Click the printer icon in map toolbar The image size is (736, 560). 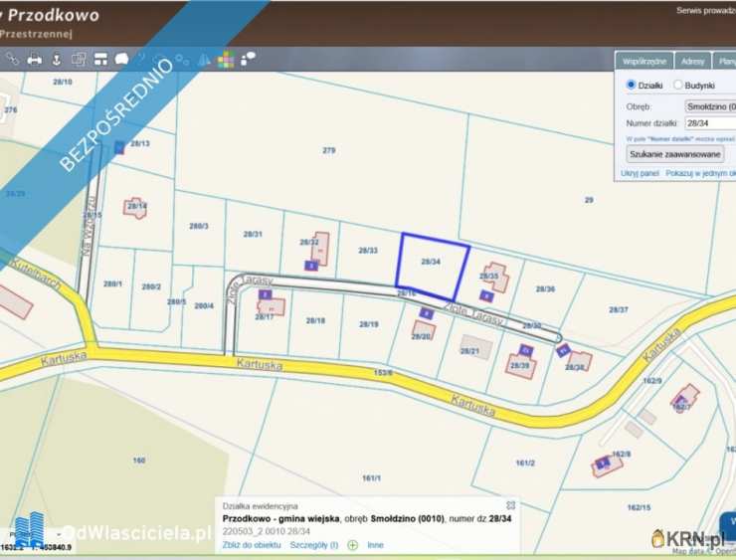pos(35,59)
